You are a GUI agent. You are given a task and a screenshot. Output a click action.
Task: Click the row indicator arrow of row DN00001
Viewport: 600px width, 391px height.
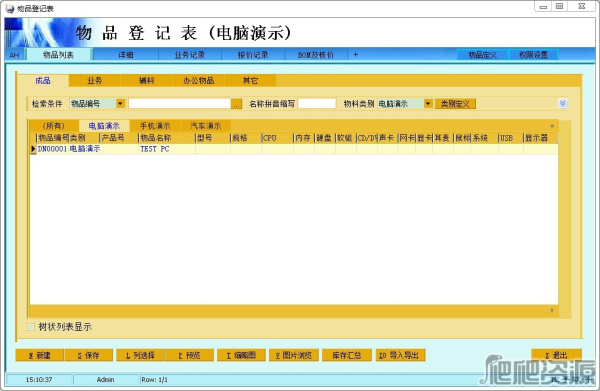33,149
